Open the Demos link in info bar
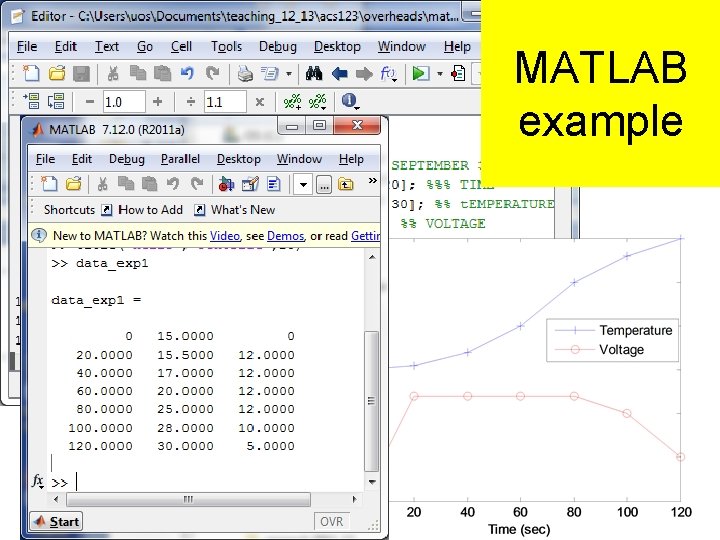720x540 pixels. 286,236
